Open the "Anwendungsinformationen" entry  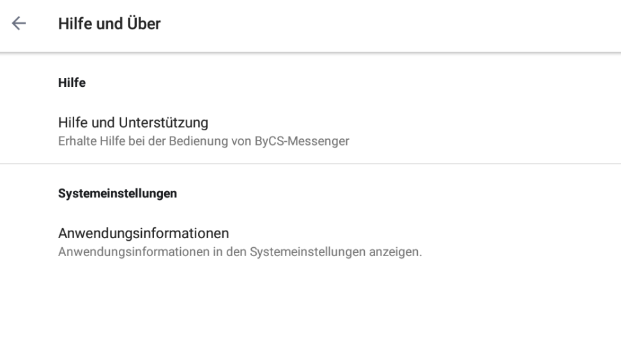[x=143, y=233]
